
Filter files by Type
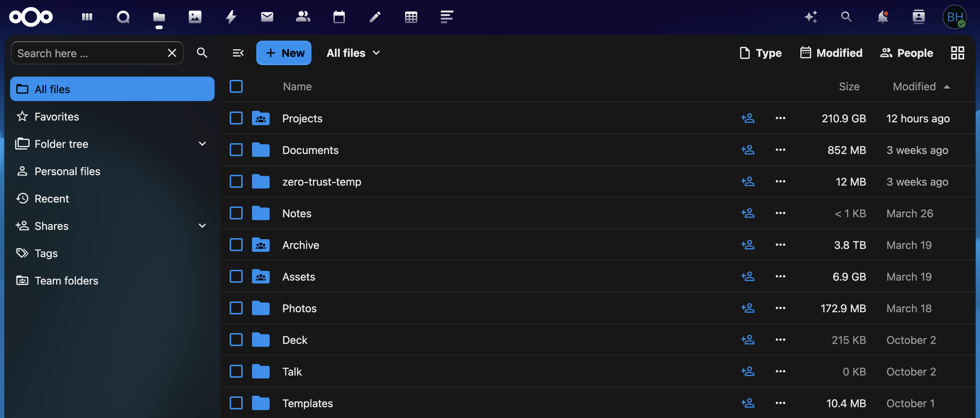click(x=760, y=53)
